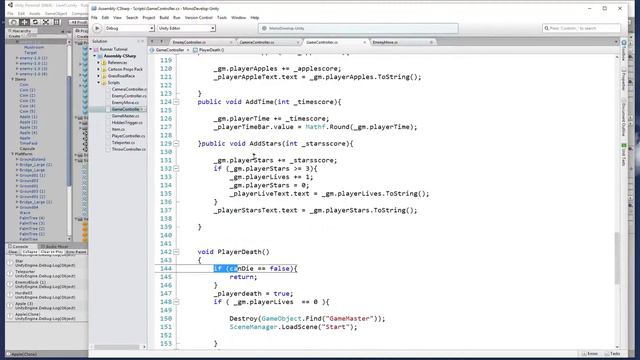Navigate forward with the right arrow button
This screenshot has height=360, width=640.
click(x=162, y=42)
